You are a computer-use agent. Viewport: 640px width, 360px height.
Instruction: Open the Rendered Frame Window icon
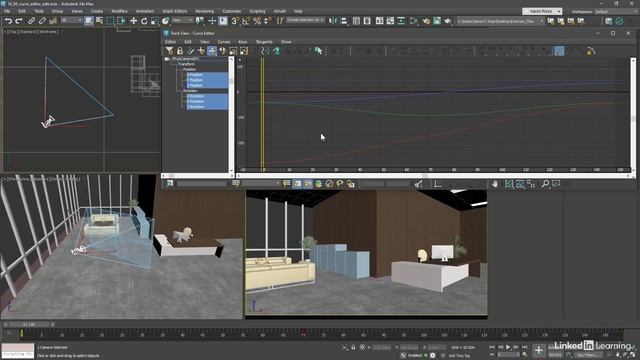(x=437, y=21)
